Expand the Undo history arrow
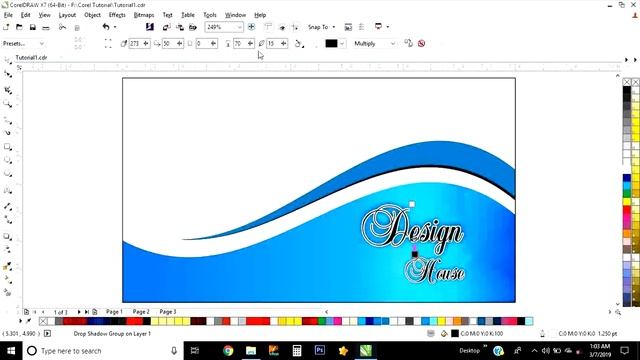 115,27
